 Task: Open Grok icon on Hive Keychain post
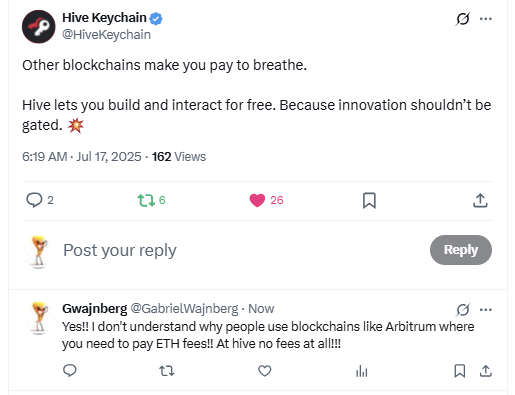[463, 19]
